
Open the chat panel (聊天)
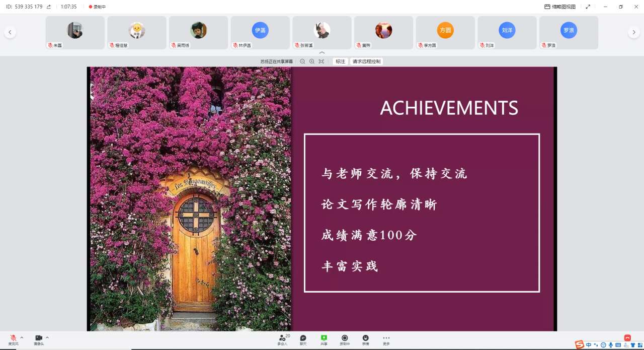(x=303, y=339)
